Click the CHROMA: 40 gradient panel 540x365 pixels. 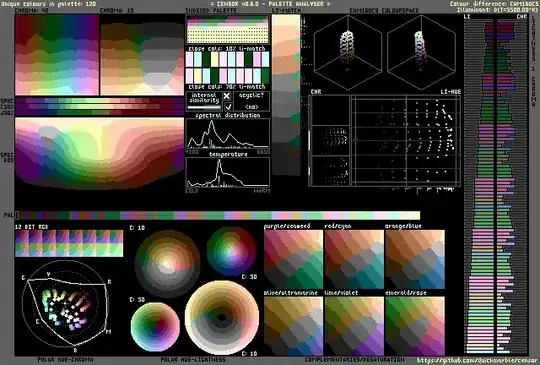click(57, 55)
